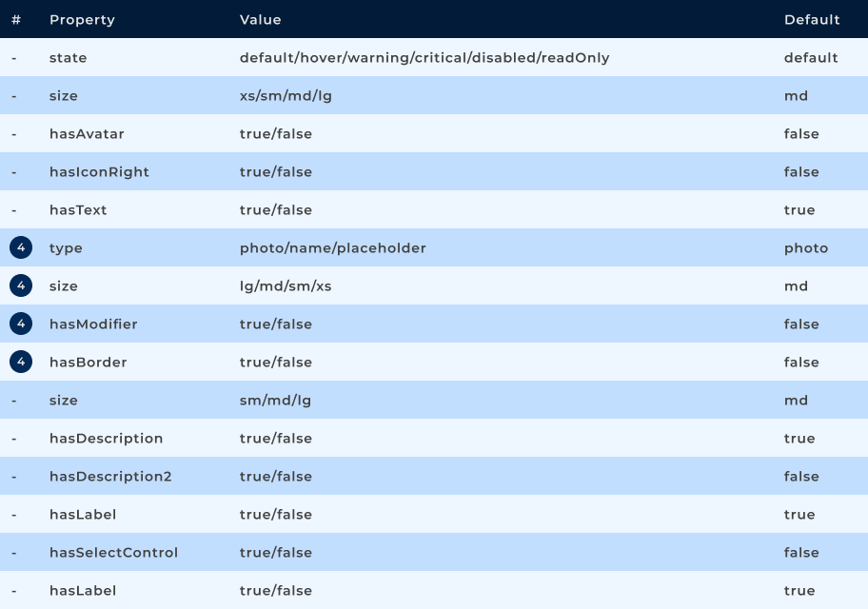This screenshot has width=868, height=609.
Task: Select the Value column header
Action: tap(260, 19)
